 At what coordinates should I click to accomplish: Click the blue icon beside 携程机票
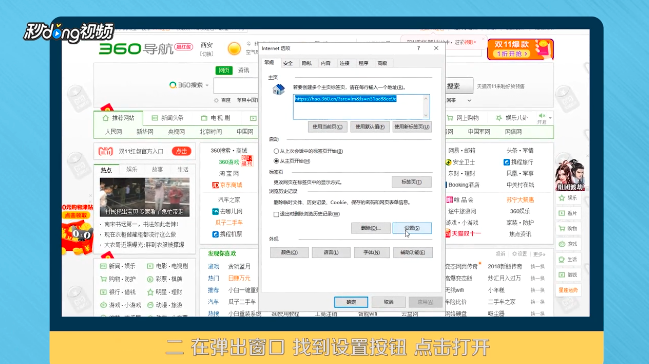[x=215, y=234]
